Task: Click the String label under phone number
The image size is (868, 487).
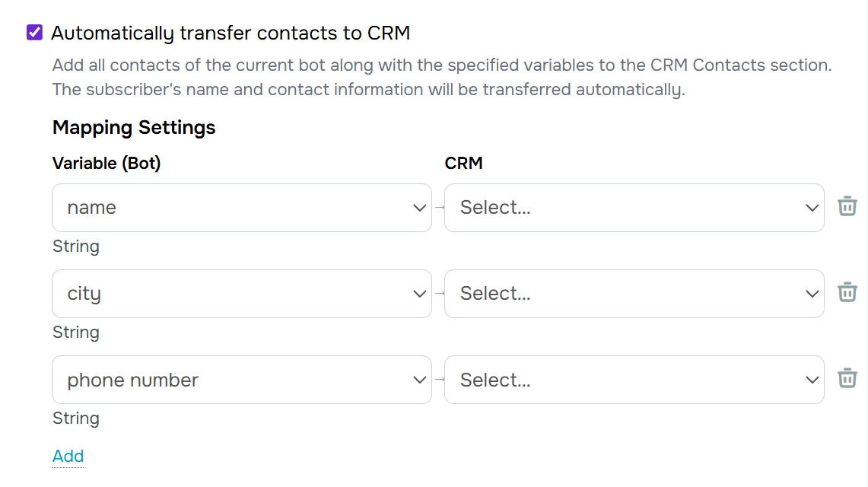Action: (76, 418)
